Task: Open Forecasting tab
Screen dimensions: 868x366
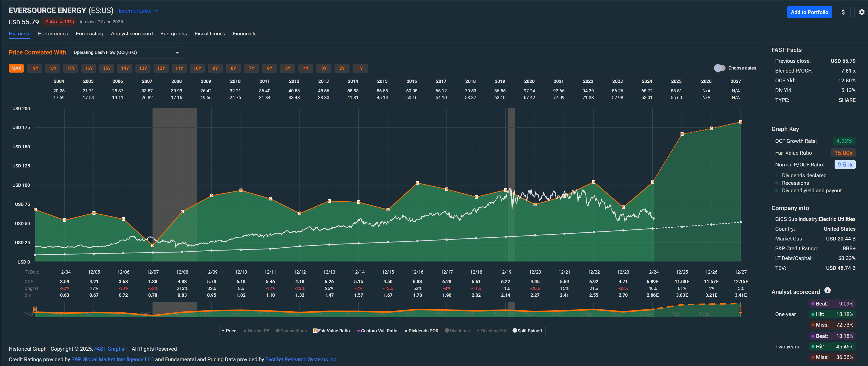Action: coord(89,34)
